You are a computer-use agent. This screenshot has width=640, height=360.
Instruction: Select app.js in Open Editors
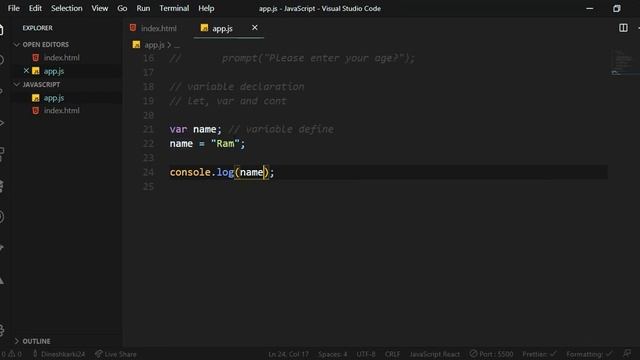tap(54, 71)
